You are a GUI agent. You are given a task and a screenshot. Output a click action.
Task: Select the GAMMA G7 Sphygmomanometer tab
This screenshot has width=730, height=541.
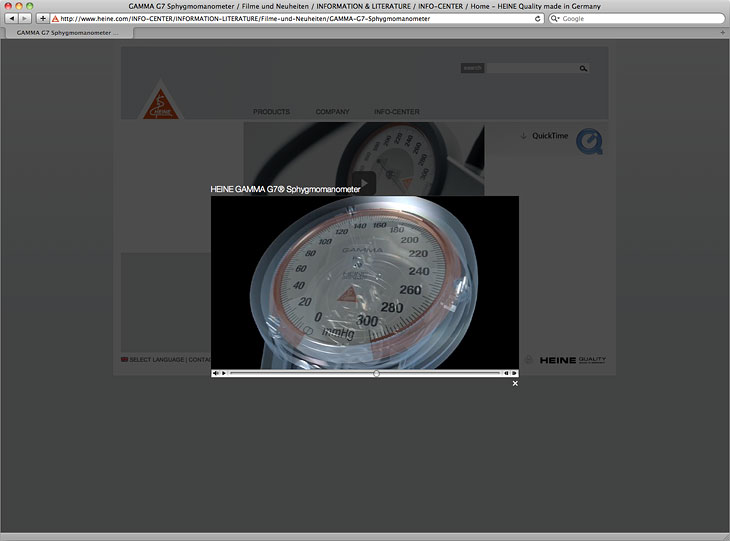[x=67, y=33]
